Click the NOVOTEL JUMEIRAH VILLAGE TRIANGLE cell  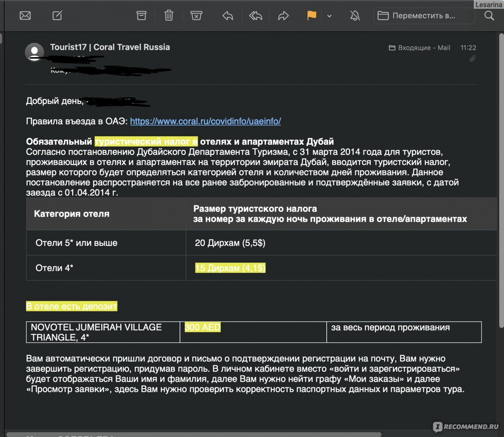click(103, 332)
